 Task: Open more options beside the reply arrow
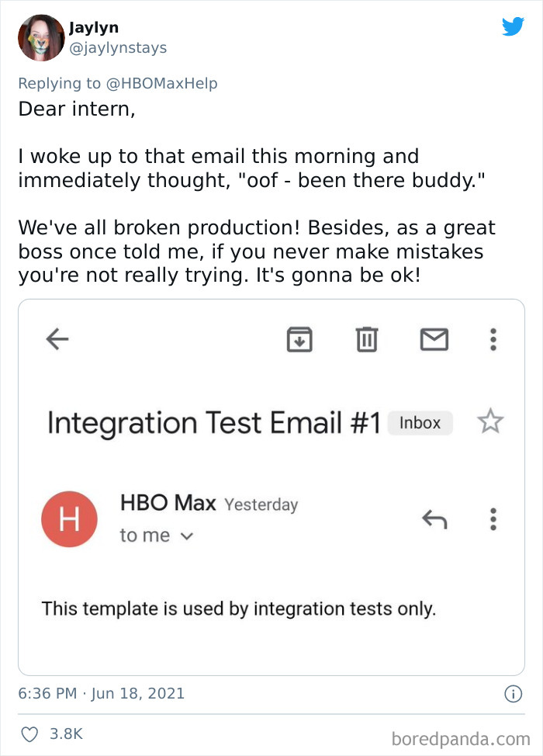point(493,519)
